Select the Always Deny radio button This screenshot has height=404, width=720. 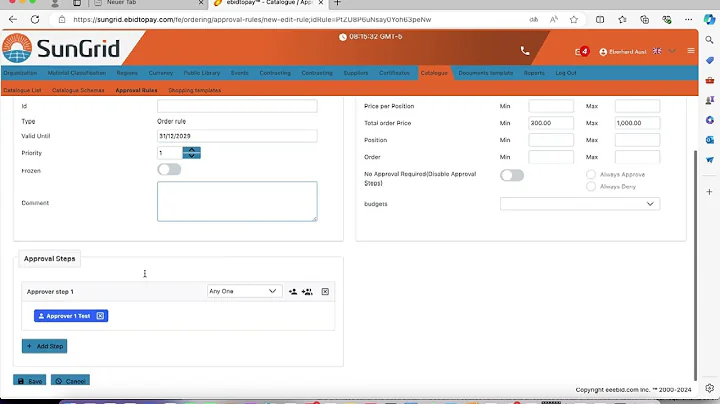click(591, 186)
